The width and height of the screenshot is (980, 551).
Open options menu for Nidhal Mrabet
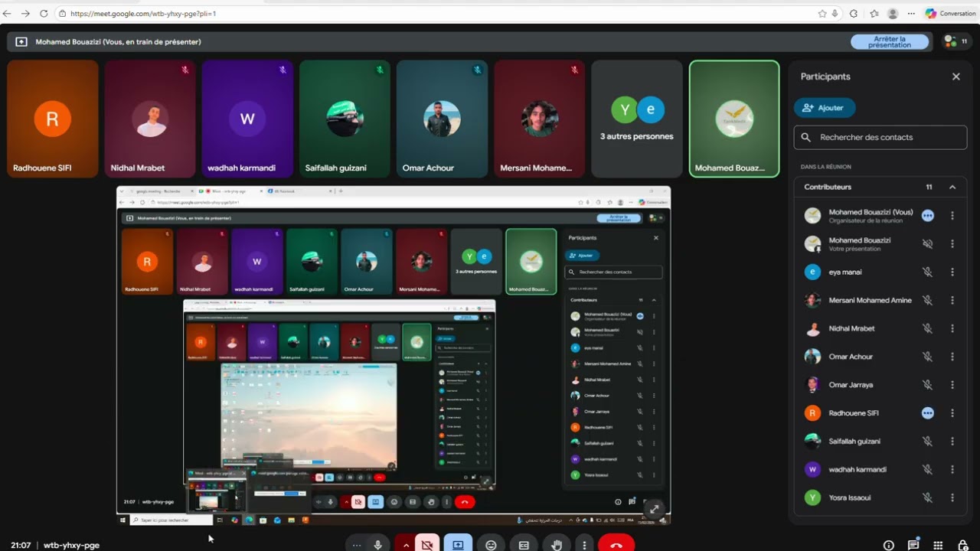[x=952, y=328]
